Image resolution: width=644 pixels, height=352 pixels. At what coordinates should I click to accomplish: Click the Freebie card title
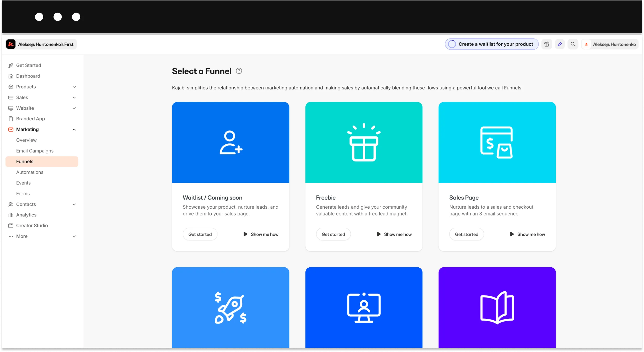pyautogui.click(x=326, y=198)
